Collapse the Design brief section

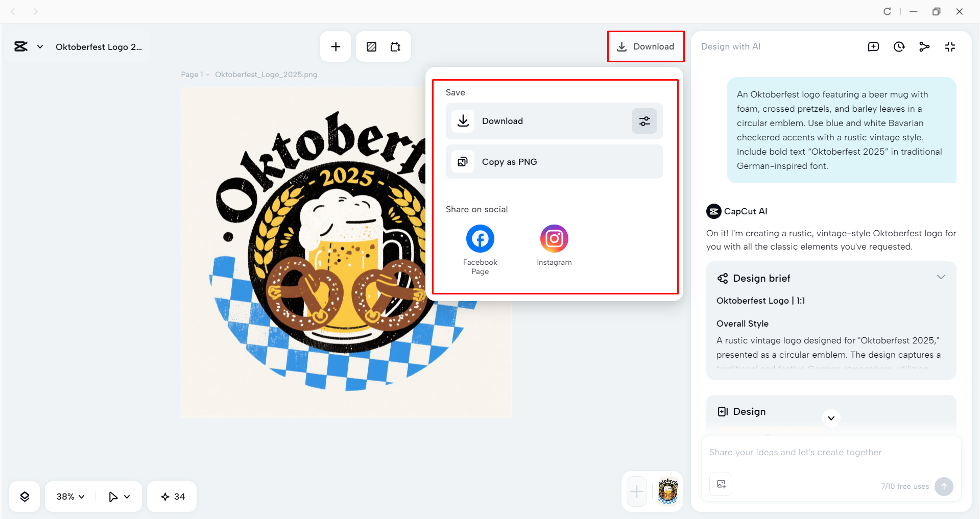(x=941, y=277)
